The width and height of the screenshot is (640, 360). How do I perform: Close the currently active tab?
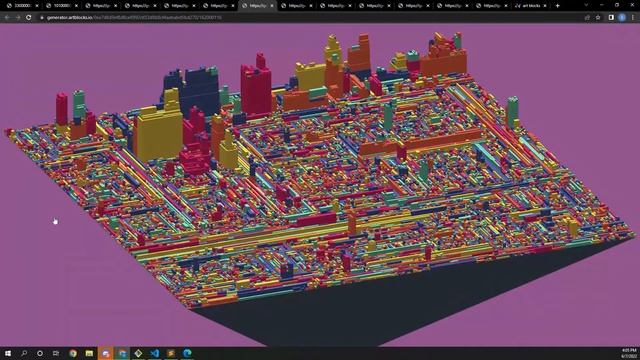point(272,6)
